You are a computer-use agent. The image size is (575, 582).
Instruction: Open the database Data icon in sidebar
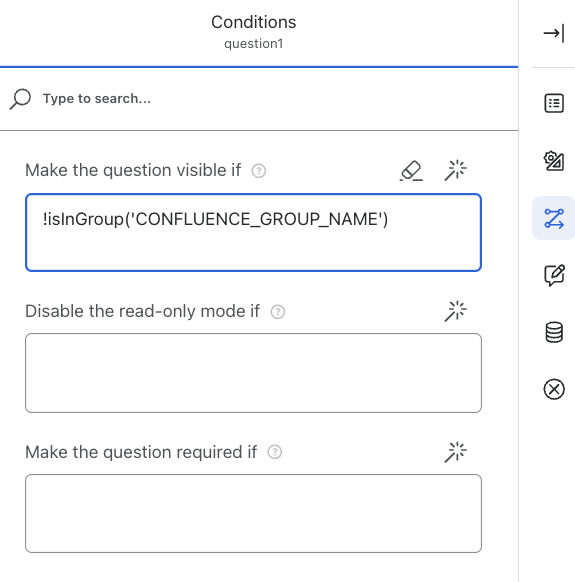tap(554, 332)
